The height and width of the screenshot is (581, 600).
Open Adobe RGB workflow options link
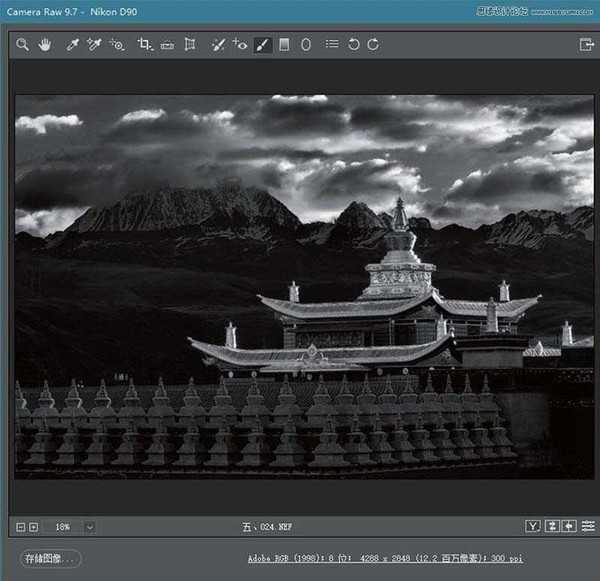(x=385, y=559)
